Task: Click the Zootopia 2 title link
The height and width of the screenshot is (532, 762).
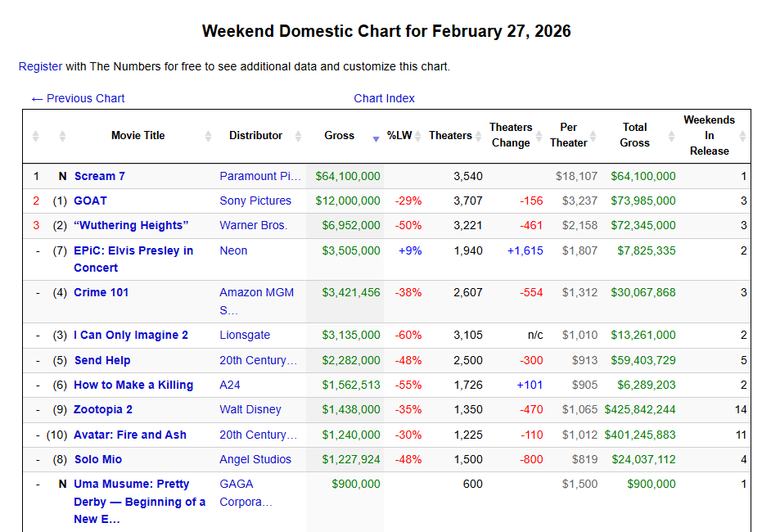Action: [x=103, y=409]
